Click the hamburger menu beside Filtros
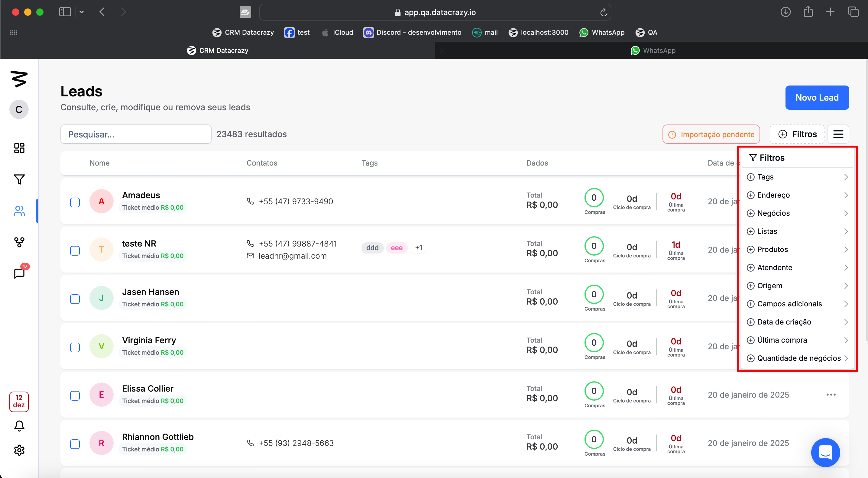868x478 pixels. (x=838, y=134)
